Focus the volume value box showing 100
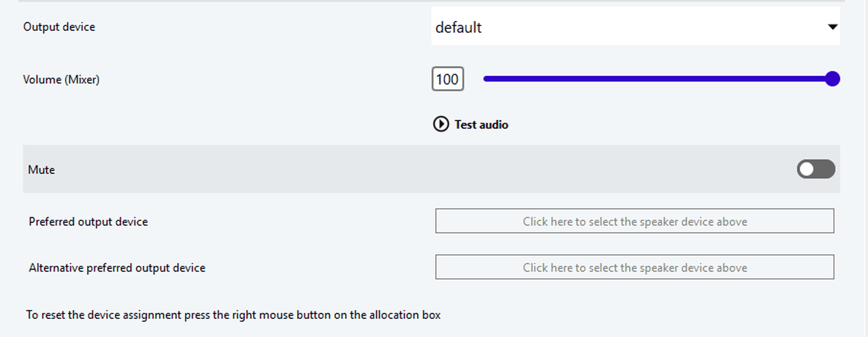The width and height of the screenshot is (868, 337). click(x=447, y=79)
